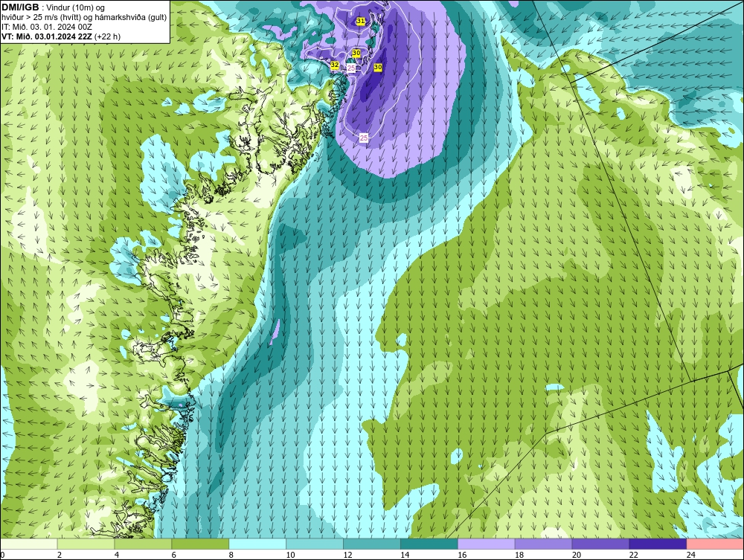Click the legend scale value '0'
Screen dimensions: 744x560
pyautogui.click(x=2, y=555)
